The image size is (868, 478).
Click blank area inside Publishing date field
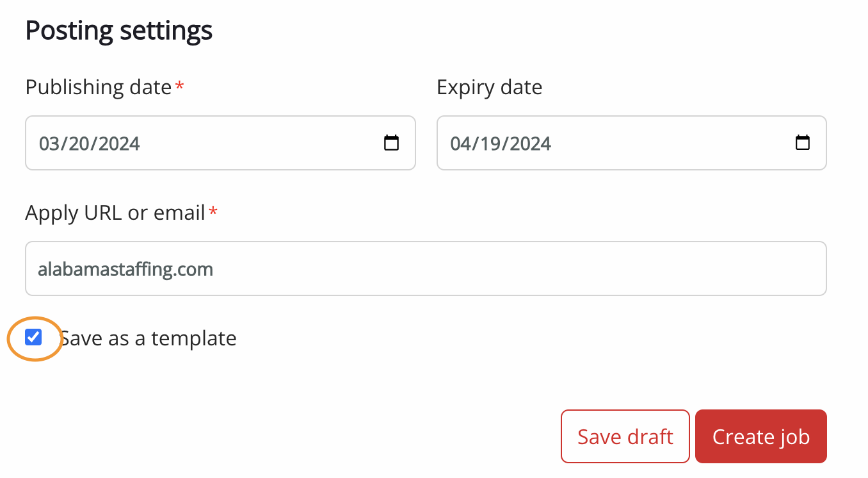coord(256,143)
